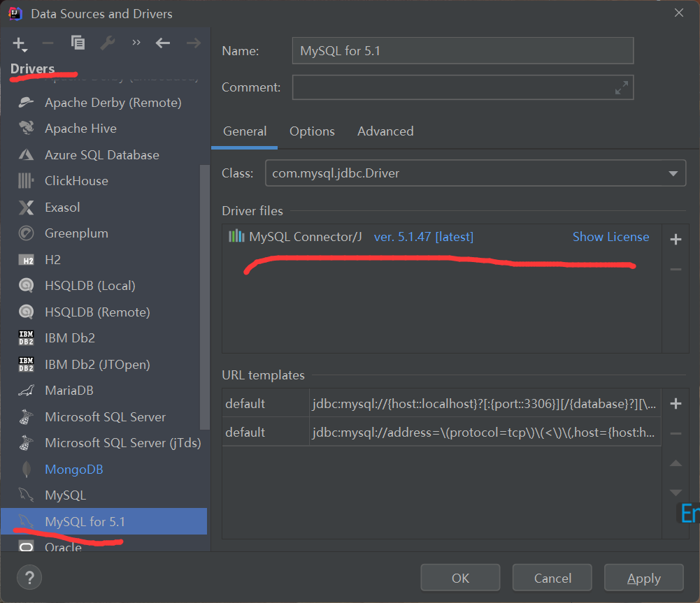
Task: Click the H2 driver icon
Action: tap(26, 260)
